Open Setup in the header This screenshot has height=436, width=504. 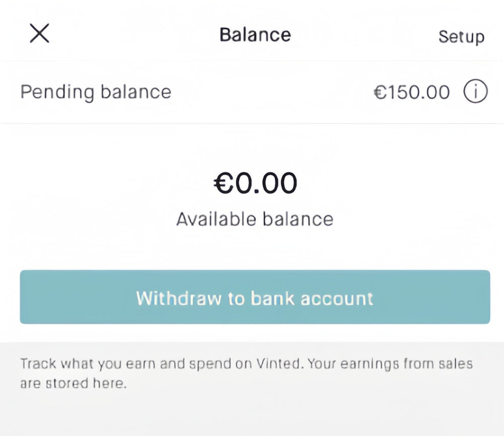pos(461,36)
